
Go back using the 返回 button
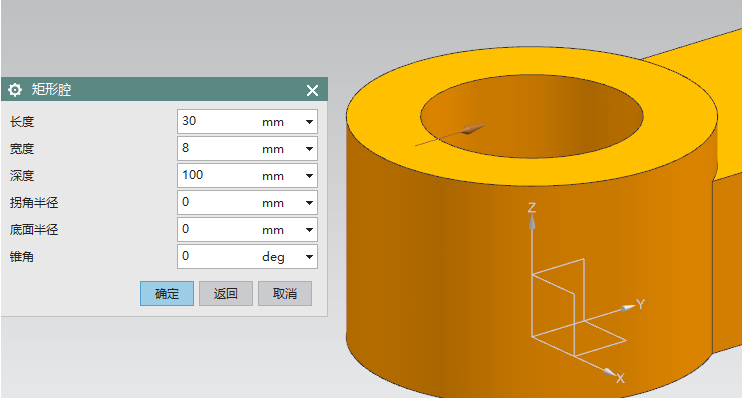coord(226,293)
